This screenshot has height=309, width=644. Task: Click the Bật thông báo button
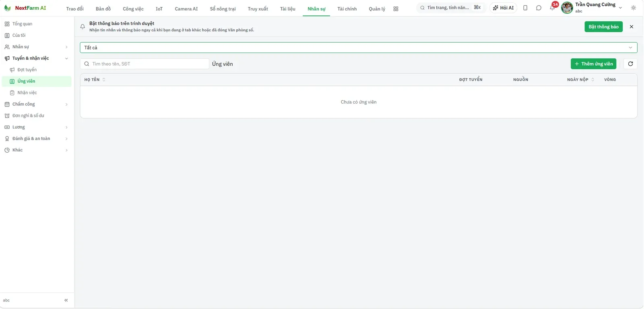tap(603, 27)
